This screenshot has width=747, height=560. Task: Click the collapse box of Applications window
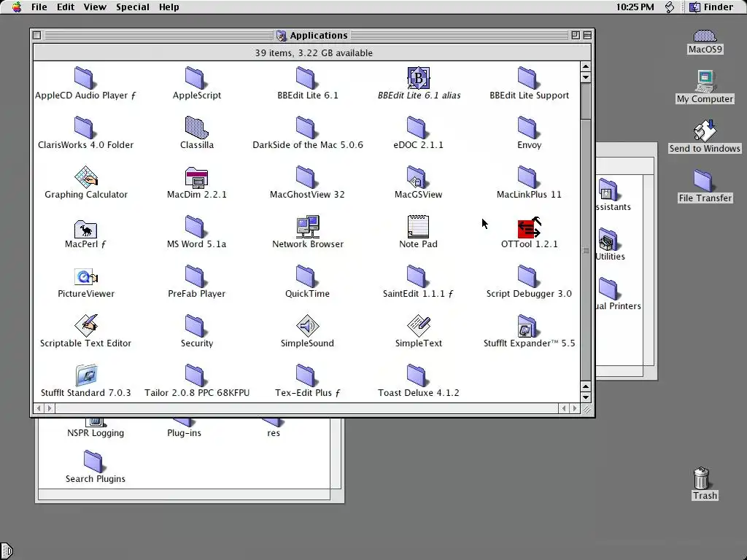click(587, 35)
